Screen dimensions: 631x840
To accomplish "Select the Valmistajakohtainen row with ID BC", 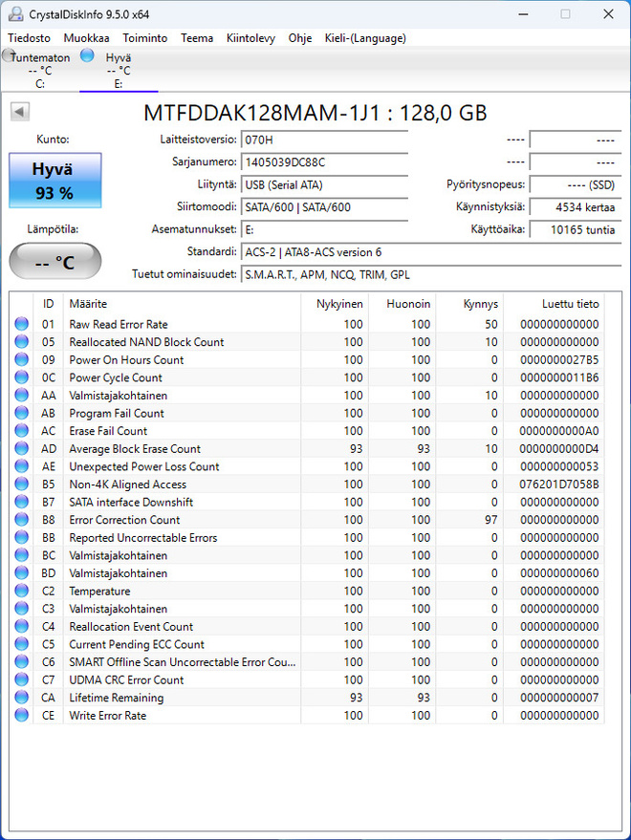I will tap(307, 555).
